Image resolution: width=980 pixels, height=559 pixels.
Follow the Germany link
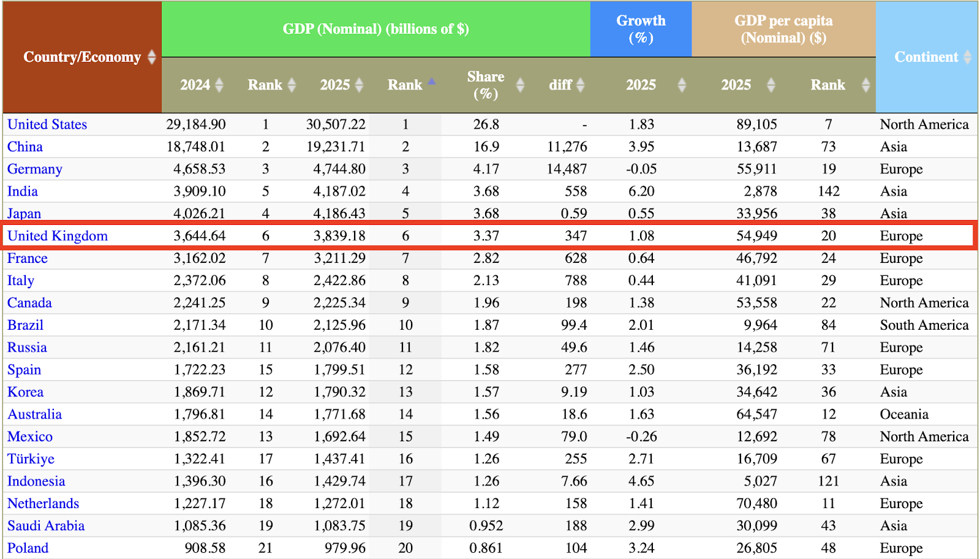(35, 169)
